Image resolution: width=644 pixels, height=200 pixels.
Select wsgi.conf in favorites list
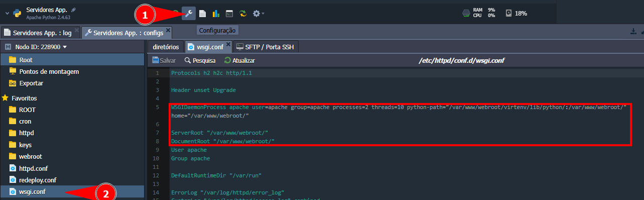(72, 191)
